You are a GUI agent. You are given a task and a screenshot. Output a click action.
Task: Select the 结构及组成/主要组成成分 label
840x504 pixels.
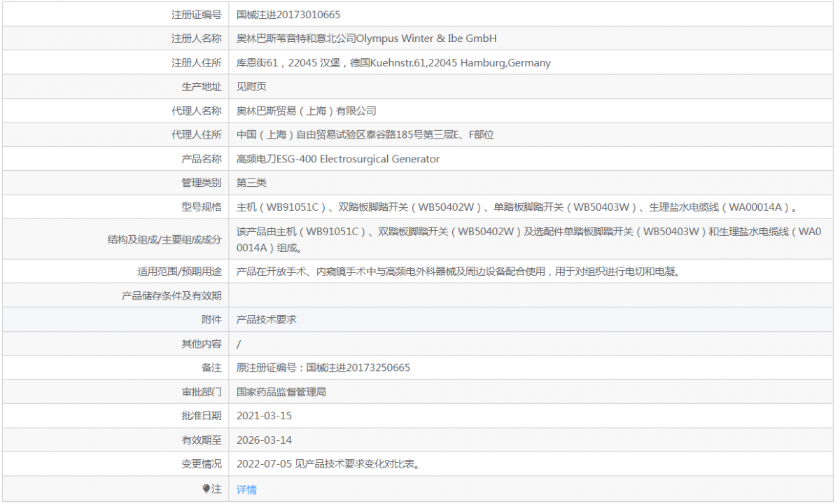[x=164, y=239]
